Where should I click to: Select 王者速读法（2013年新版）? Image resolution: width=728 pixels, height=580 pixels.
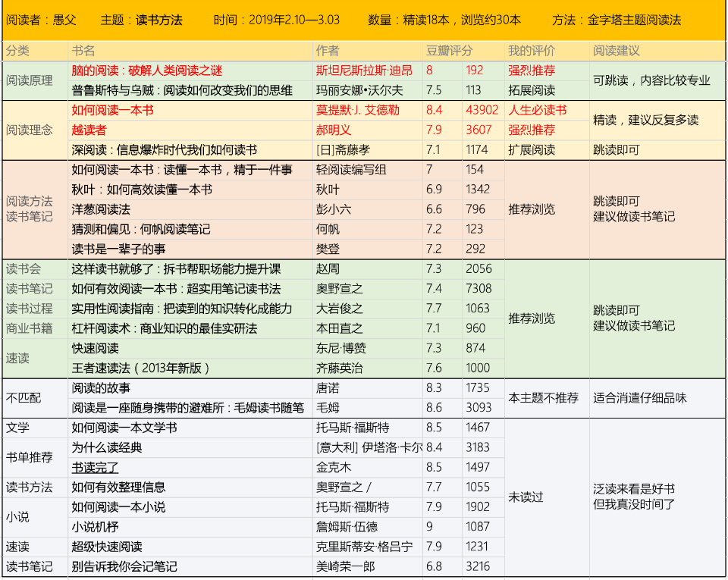141,368
